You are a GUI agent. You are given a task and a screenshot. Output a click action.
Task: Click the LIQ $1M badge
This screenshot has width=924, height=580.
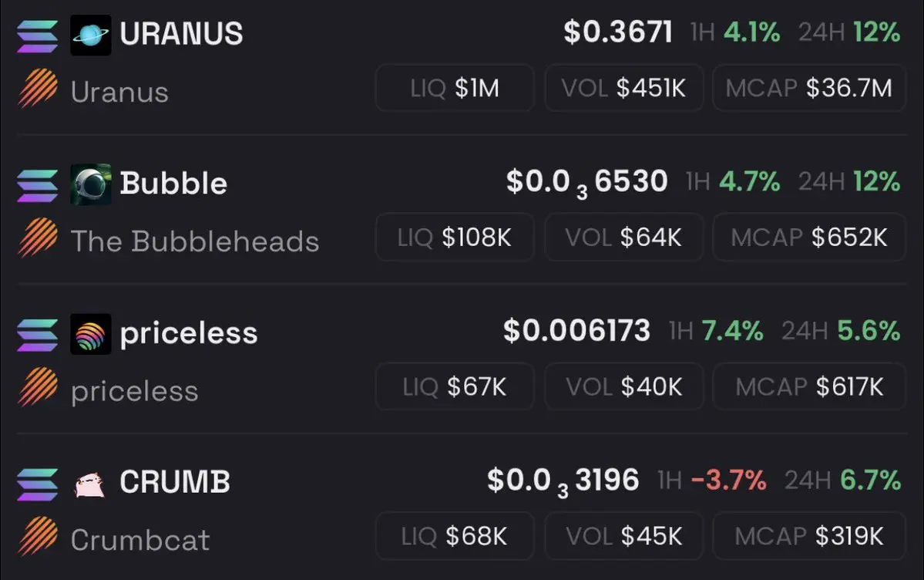(x=455, y=88)
